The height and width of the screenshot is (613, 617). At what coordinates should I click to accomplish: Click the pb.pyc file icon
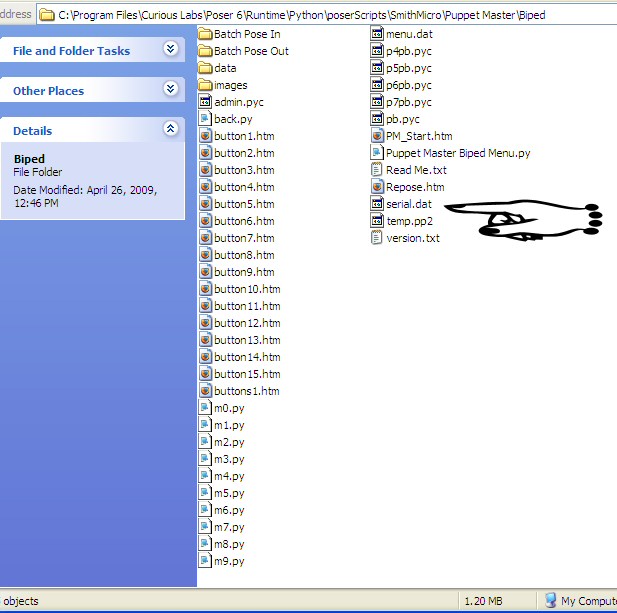pyautogui.click(x=377, y=119)
